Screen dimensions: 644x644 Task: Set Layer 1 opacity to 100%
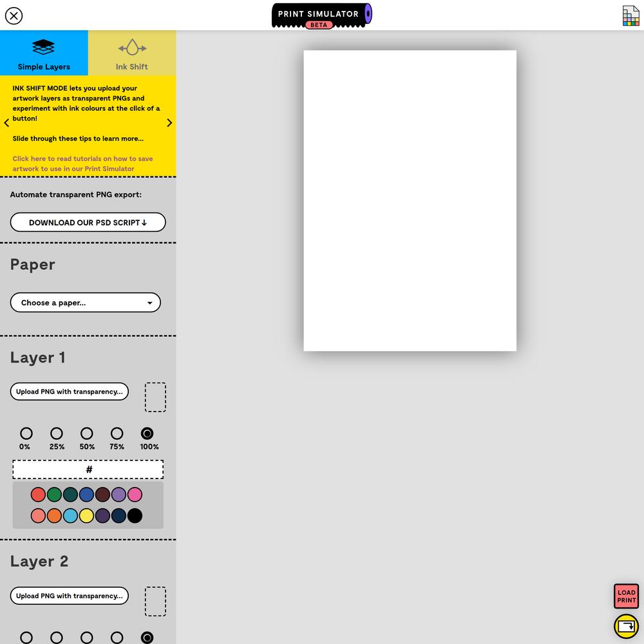click(x=147, y=433)
